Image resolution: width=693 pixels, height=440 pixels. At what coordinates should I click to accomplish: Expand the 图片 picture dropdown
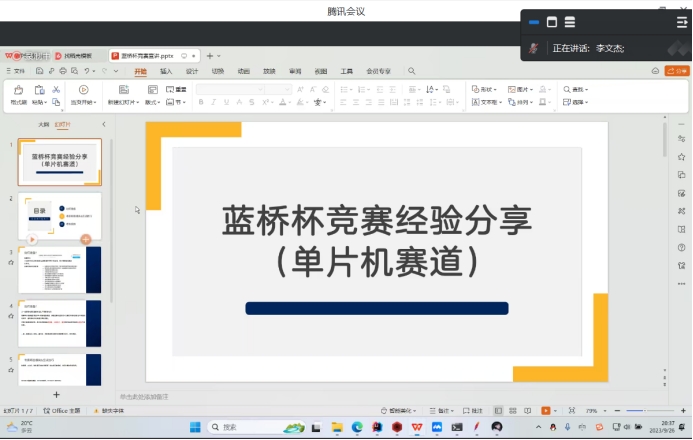click(x=521, y=89)
